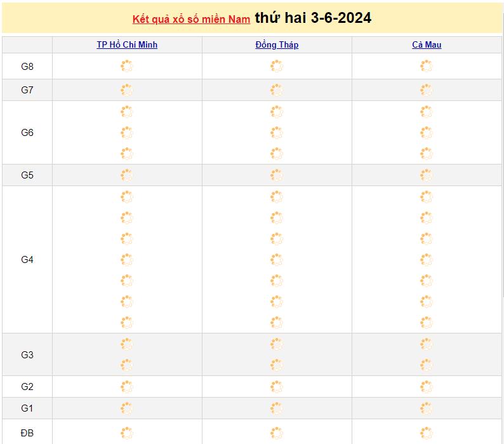504x444 pixels.
Task: Select the G3 prize row label
Action: pos(27,355)
